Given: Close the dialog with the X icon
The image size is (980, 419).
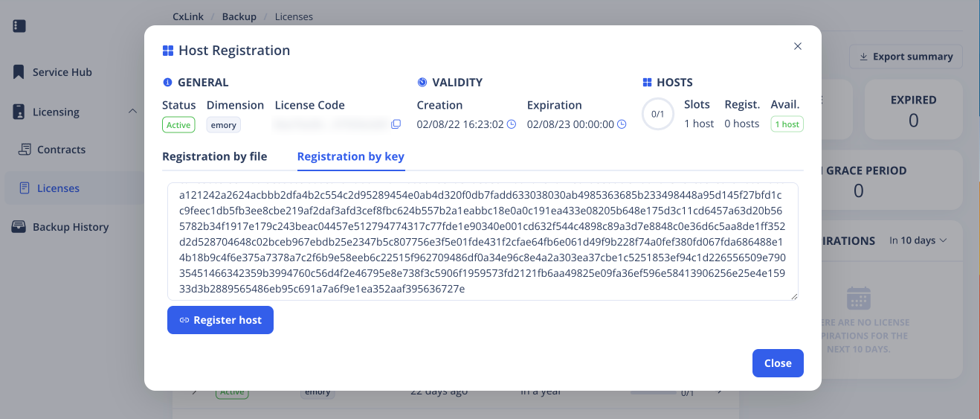Looking at the screenshot, I should (798, 46).
